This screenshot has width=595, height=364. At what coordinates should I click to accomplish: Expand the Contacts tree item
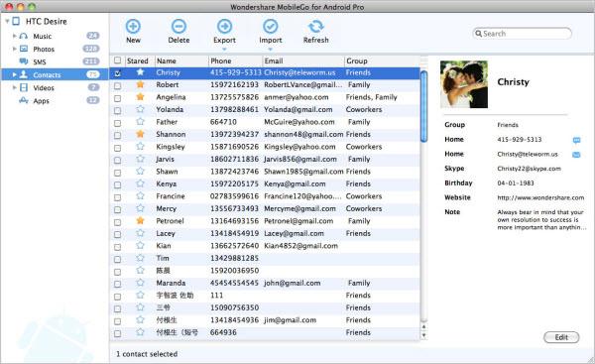pos(15,74)
